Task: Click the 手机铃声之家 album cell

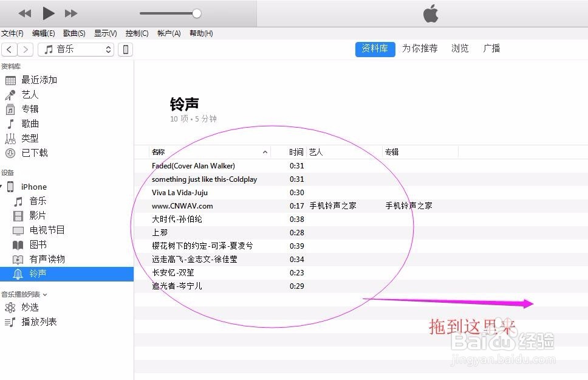Action: pos(409,206)
